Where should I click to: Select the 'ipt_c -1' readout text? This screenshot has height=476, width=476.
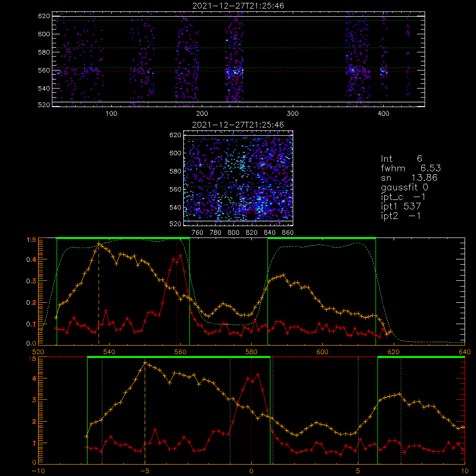pos(403,197)
